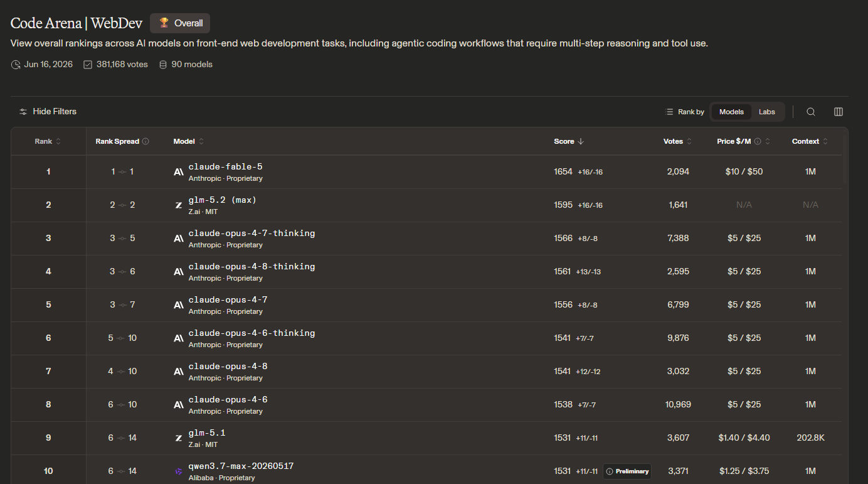Click the 2,094 votes cell
868x484 pixels.
(678, 172)
